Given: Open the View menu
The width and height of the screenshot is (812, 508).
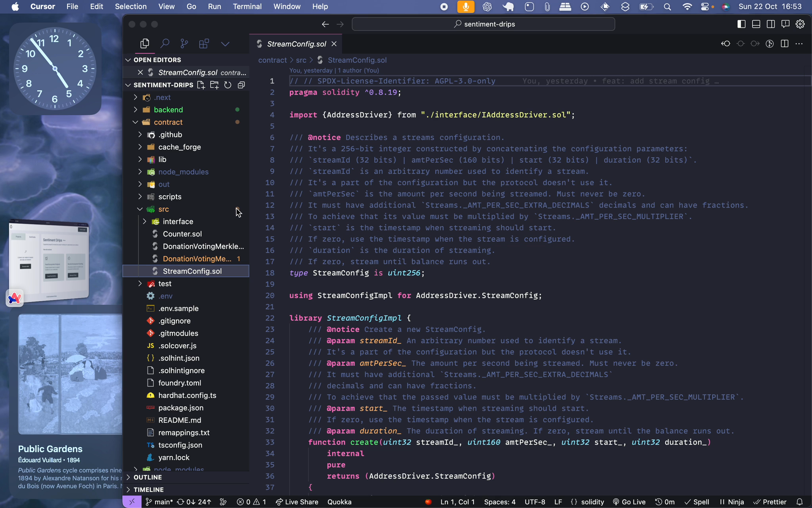Looking at the screenshot, I should point(166,6).
